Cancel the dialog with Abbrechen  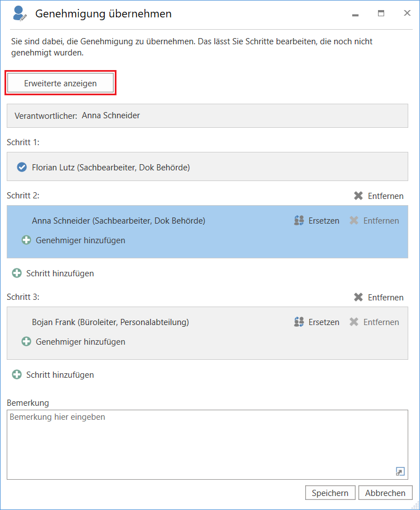point(385,493)
